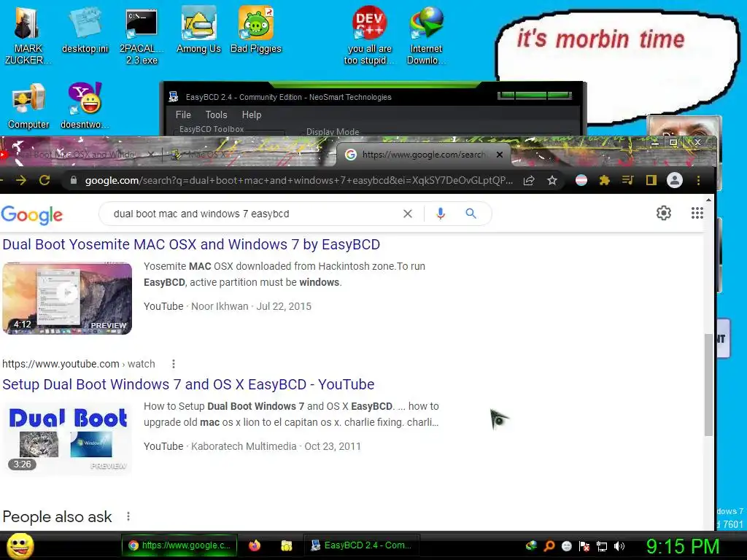Open Internet Download Manager desktop shortcut

[426, 35]
